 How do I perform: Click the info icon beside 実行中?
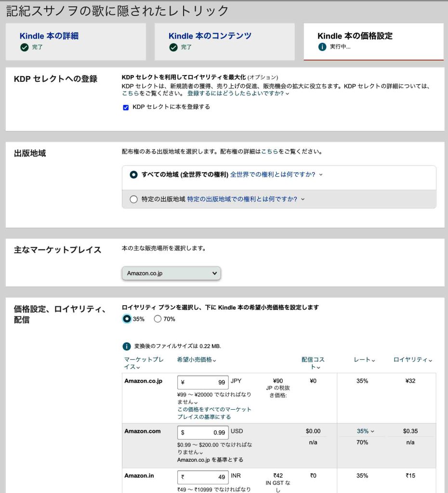[322, 47]
